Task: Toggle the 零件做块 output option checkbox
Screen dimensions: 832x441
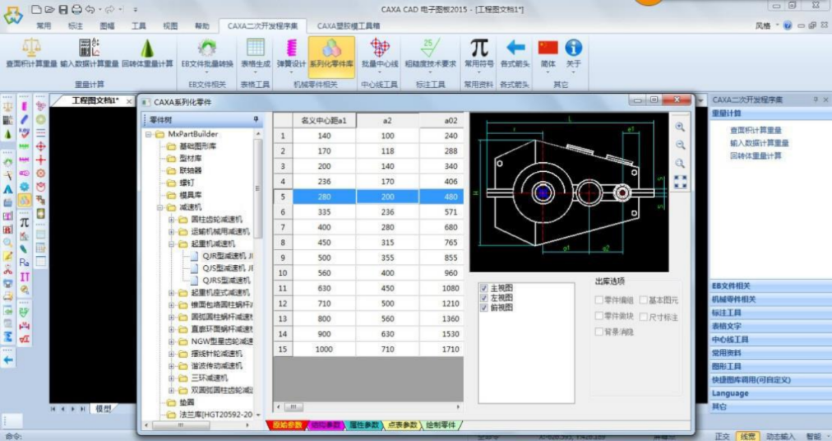Action: [x=599, y=316]
